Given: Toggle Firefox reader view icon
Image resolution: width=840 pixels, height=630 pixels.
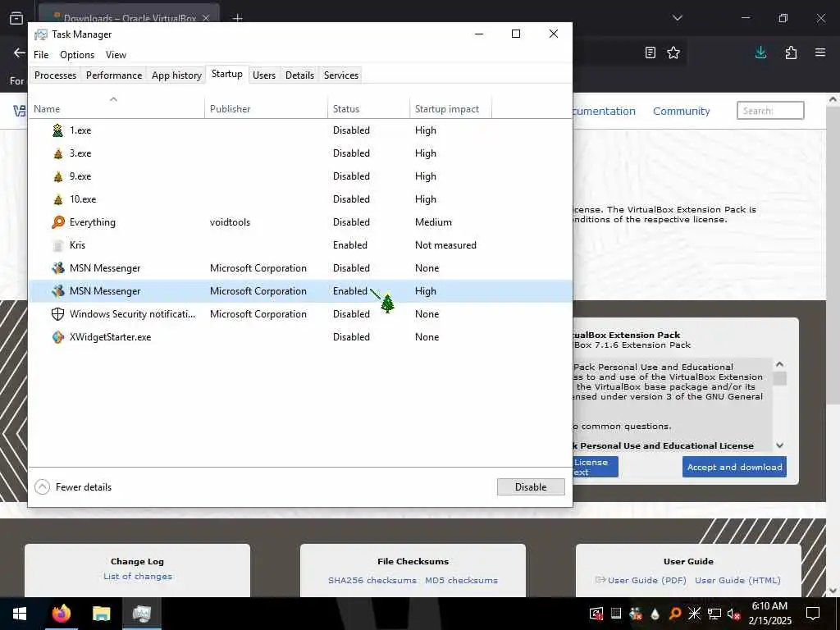Looking at the screenshot, I should pyautogui.click(x=651, y=52).
